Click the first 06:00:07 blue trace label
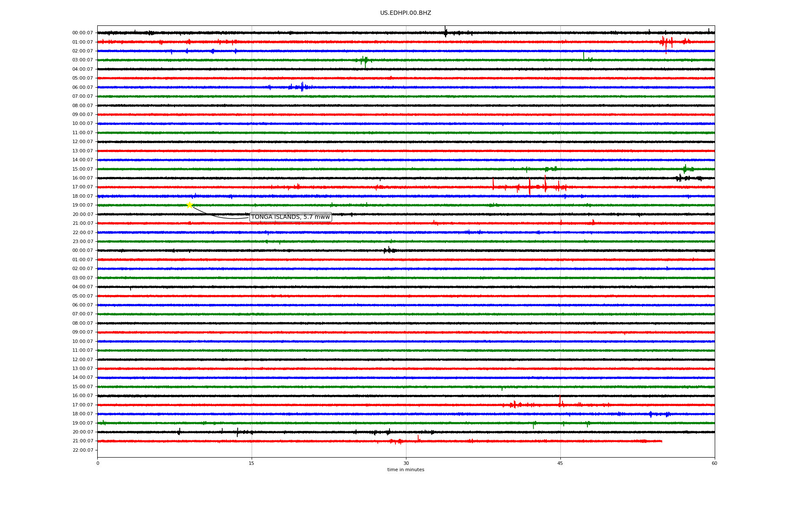The image size is (812, 508). (82, 88)
